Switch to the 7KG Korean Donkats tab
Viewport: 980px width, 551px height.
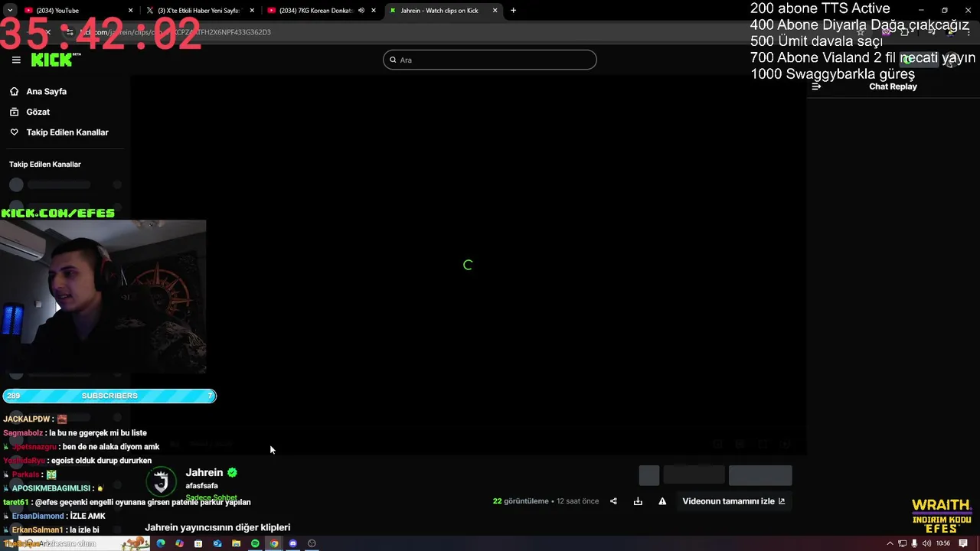tap(321, 11)
